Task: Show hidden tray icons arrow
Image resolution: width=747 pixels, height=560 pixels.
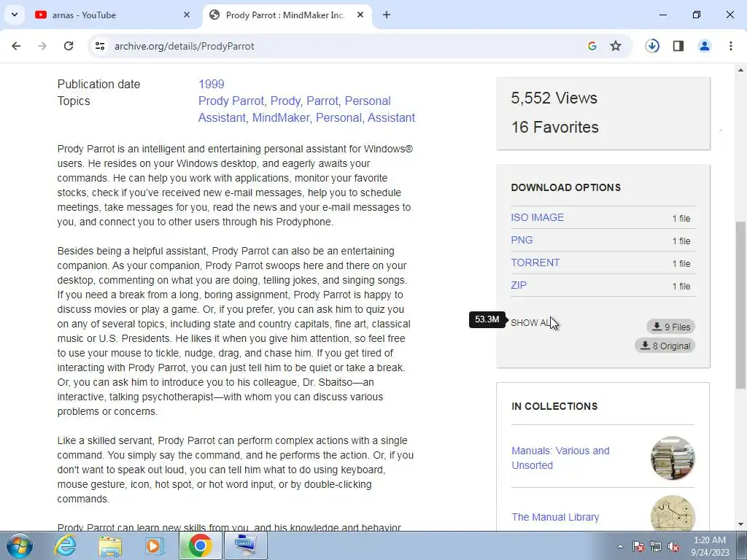Action: pos(620,546)
